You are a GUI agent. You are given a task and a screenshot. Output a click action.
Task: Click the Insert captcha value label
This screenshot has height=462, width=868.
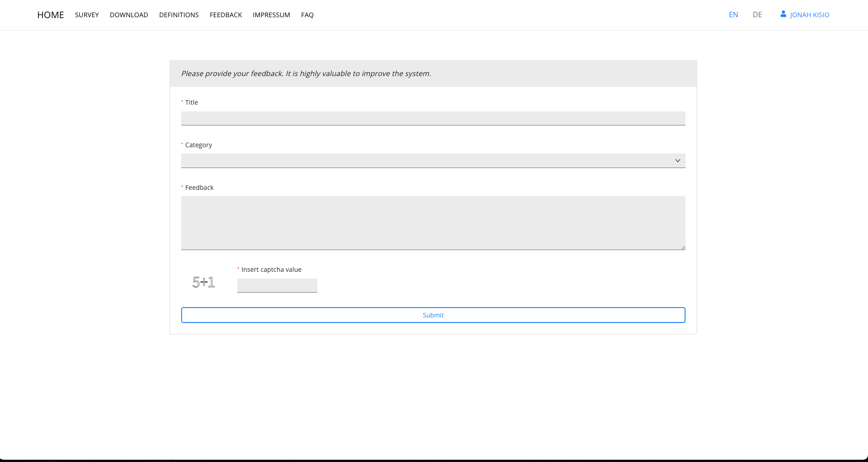tap(271, 269)
